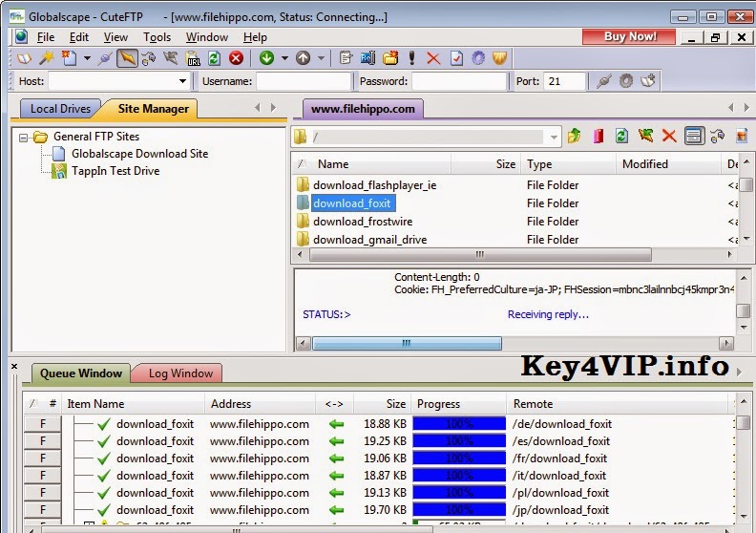
Task: Select the www.filehippo.com tab
Action: (x=363, y=109)
